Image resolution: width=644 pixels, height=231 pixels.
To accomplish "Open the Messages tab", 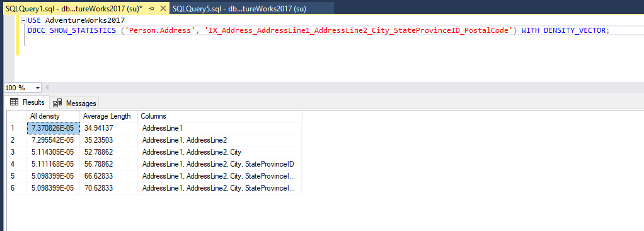I will point(74,103).
